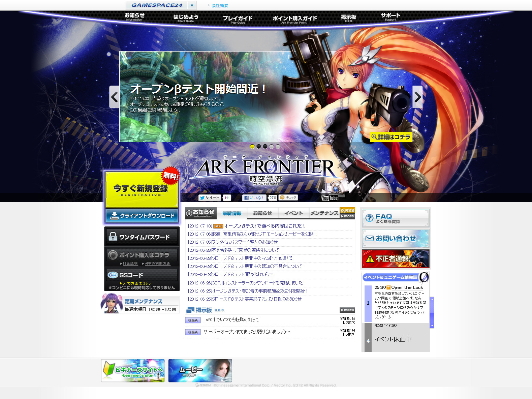Screen dimensions: 532x399
Task: Open thread サーバーオープンまでまったり語り合いましょう
Action: pyautogui.click(x=247, y=332)
